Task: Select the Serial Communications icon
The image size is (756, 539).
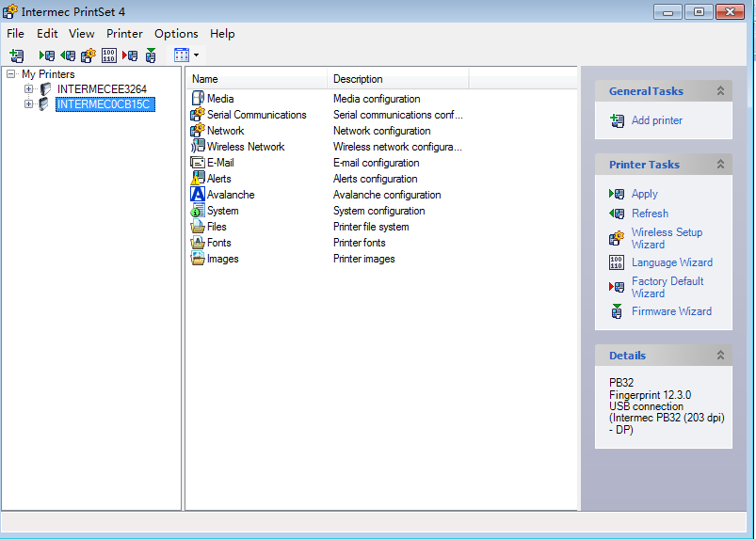Action: (x=198, y=114)
